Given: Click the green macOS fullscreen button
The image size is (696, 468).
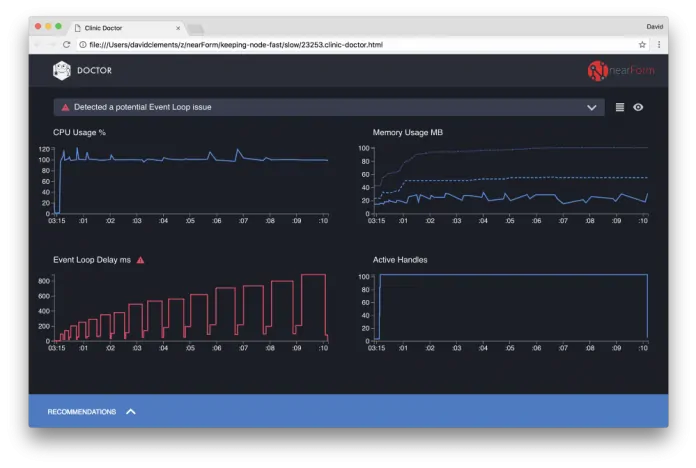Looking at the screenshot, I should (58, 26).
